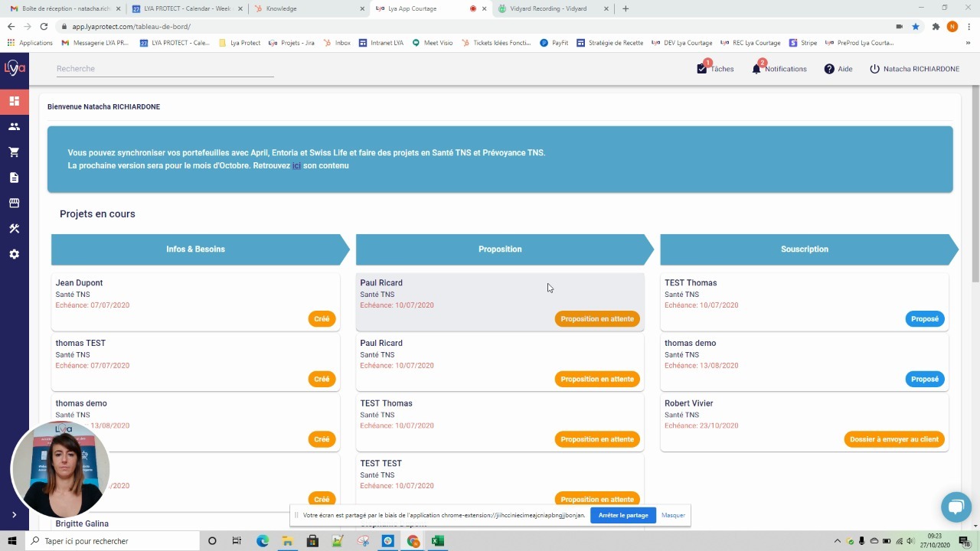
Task: Open the documents icon in the sidebar
Action: tap(14, 178)
